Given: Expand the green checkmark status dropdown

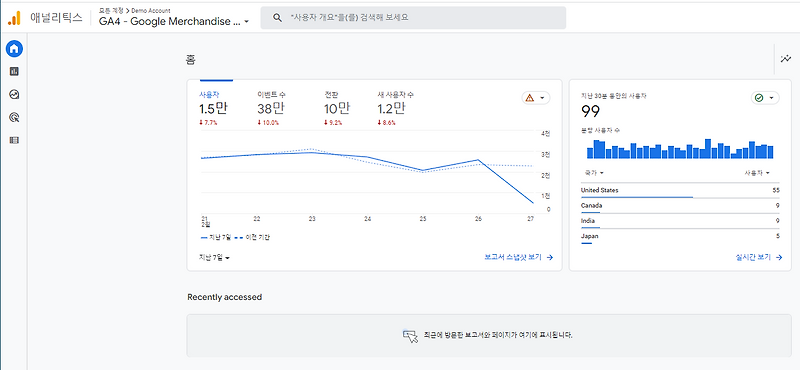Looking at the screenshot, I should (765, 97).
